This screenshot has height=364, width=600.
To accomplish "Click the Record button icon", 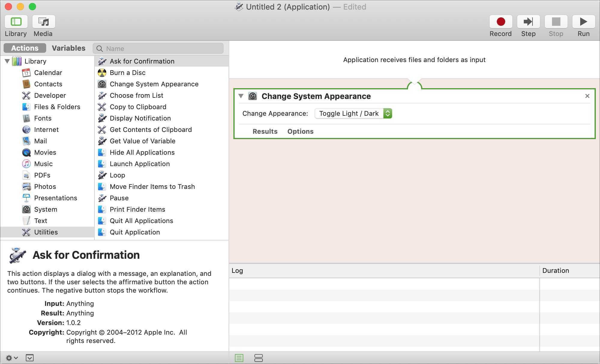I will (x=500, y=22).
